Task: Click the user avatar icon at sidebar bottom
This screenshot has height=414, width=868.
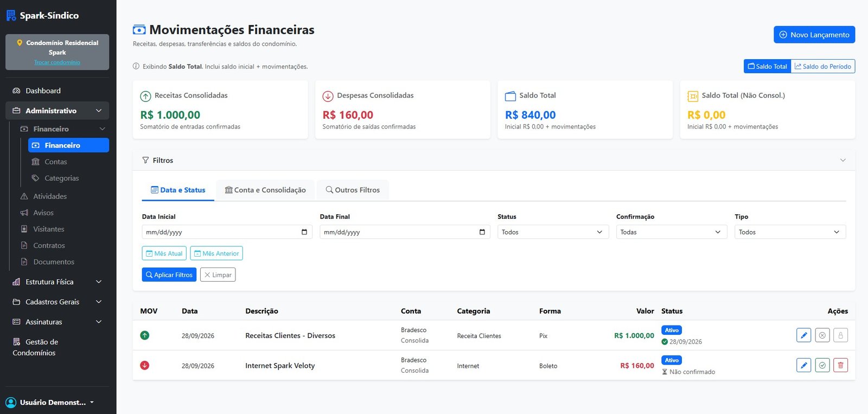Action: pos(11,402)
